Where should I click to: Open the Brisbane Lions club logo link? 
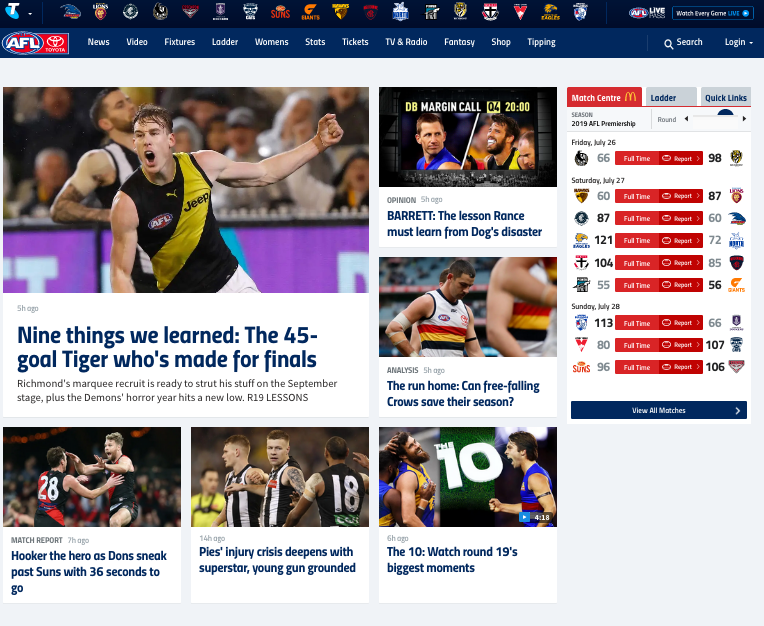(x=100, y=12)
